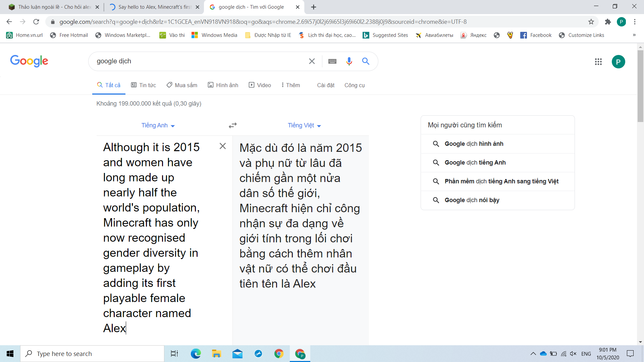
Task: Click the Facebook bookmark
Action: pyautogui.click(x=536, y=35)
